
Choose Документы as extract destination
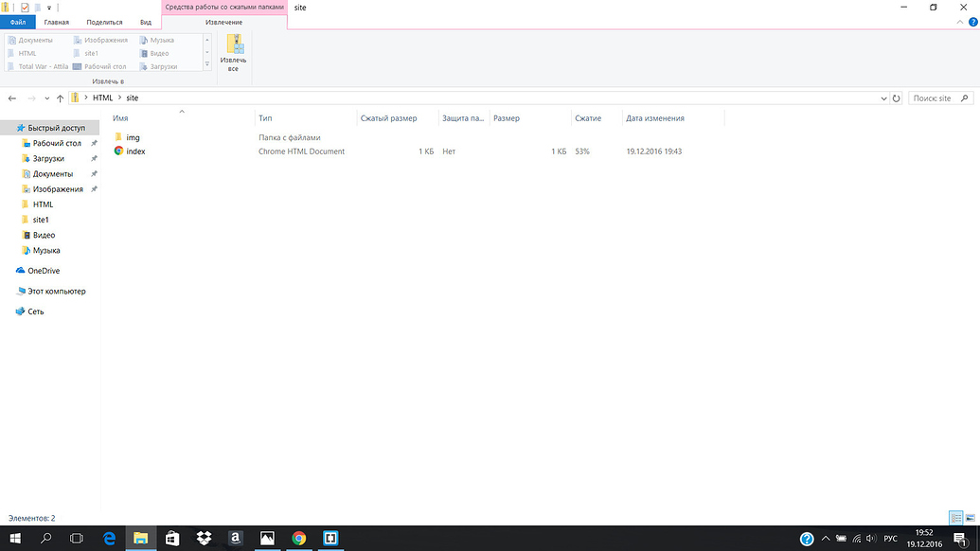click(30, 40)
